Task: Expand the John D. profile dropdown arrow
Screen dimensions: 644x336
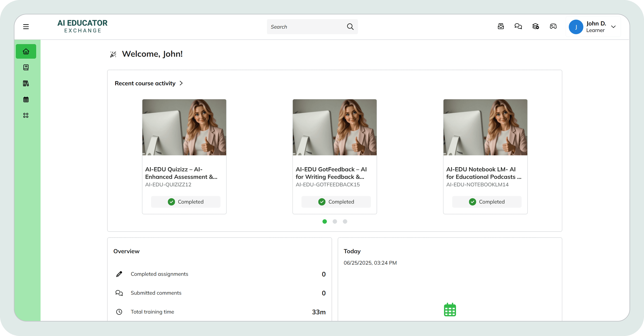Action: coord(614,27)
